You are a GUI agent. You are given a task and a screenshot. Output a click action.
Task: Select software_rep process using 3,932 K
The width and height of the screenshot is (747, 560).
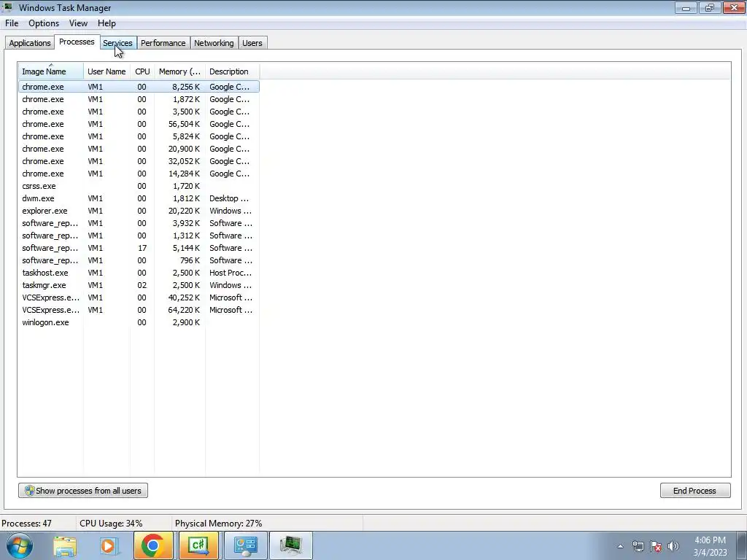coord(139,223)
